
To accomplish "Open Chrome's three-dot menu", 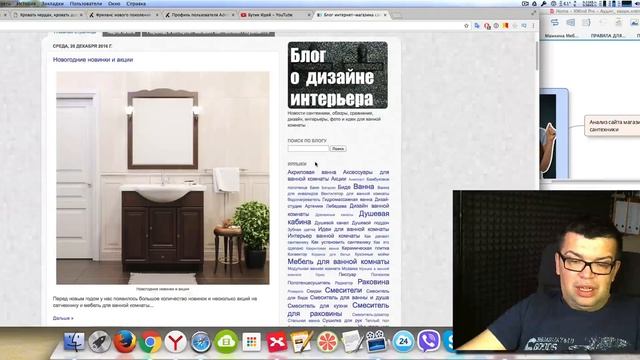I will coord(533,26).
